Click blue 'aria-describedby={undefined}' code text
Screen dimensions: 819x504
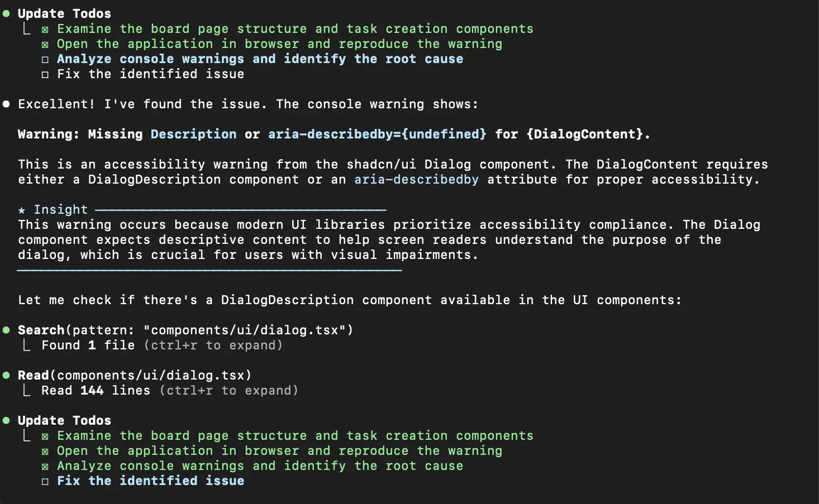(x=377, y=134)
